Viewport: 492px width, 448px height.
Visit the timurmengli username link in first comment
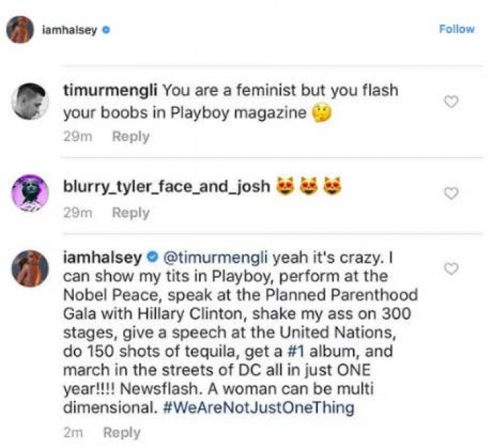pyautogui.click(x=111, y=91)
